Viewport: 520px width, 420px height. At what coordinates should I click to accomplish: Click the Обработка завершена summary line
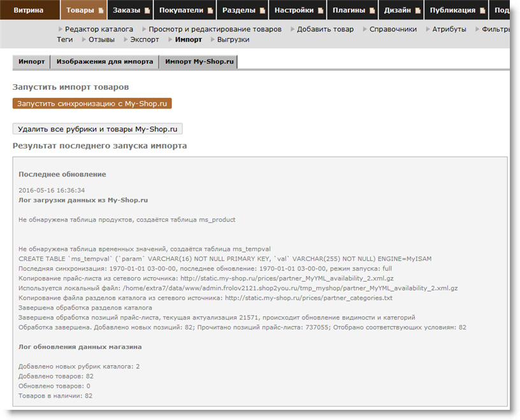point(242,327)
